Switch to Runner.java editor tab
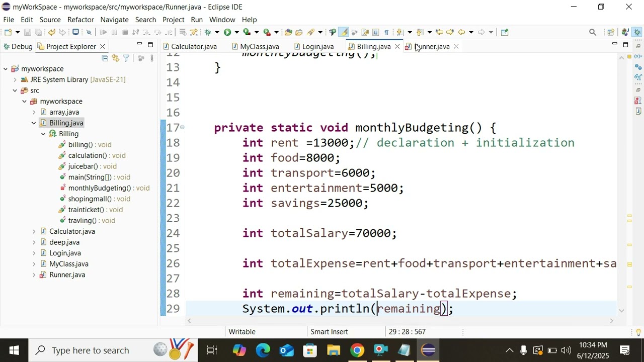The width and height of the screenshot is (644, 362). point(432,46)
